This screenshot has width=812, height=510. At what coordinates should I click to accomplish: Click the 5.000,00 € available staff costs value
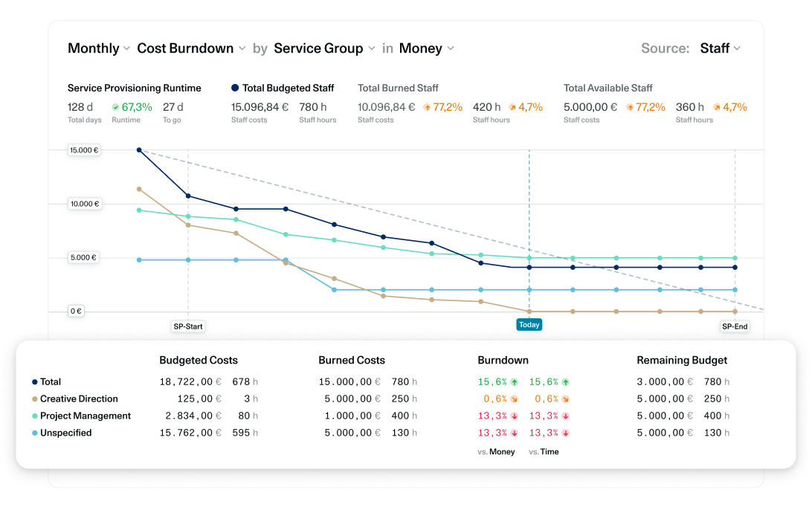pyautogui.click(x=590, y=107)
